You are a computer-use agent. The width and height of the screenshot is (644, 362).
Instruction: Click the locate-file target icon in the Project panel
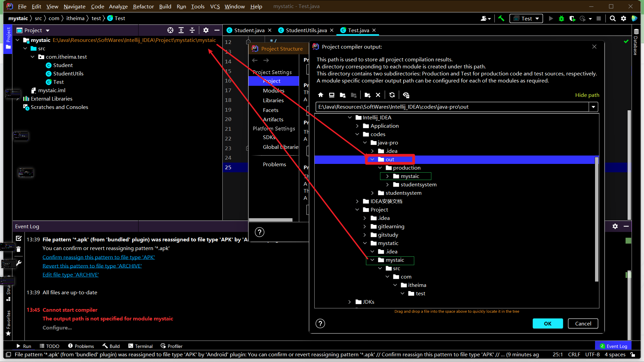pos(170,30)
